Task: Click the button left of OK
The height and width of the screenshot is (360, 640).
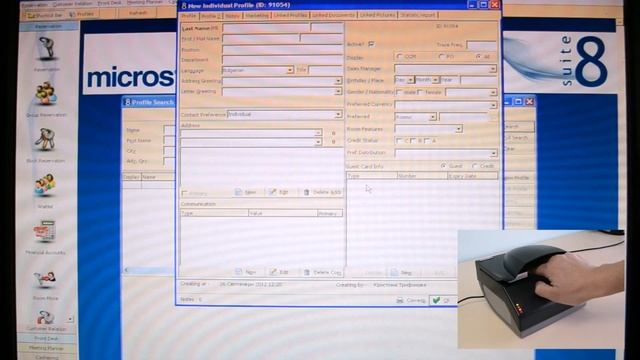Action: 411,300
